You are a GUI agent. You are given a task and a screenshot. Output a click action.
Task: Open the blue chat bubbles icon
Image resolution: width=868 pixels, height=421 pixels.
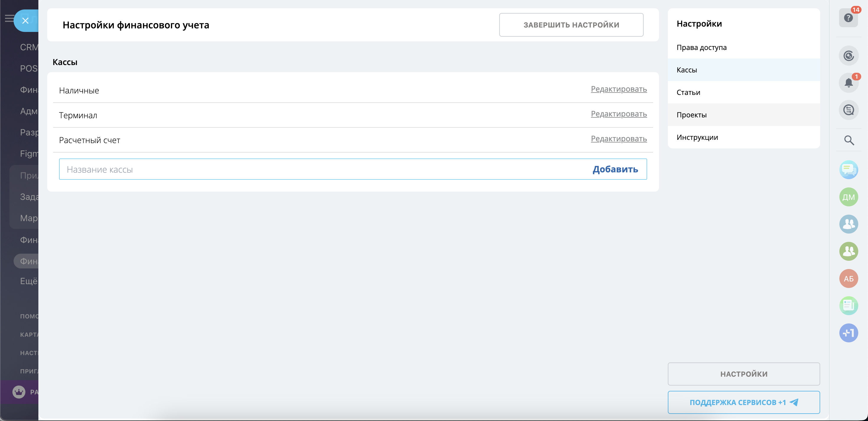click(x=848, y=170)
